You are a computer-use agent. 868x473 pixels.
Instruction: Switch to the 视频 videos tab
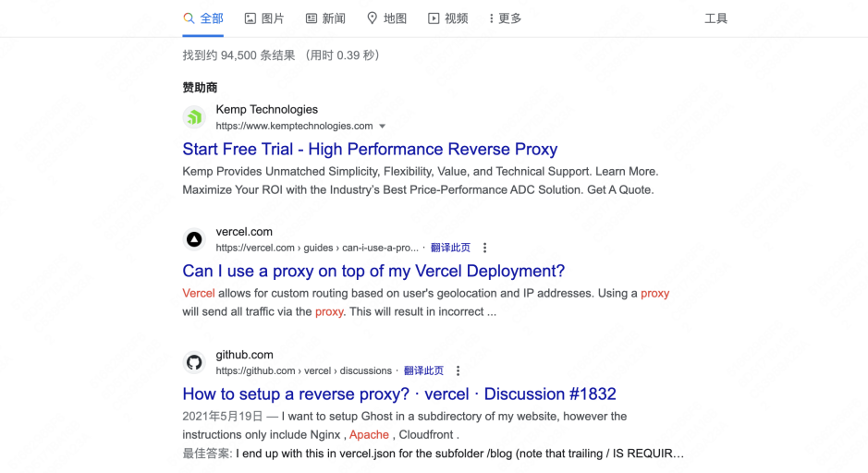(x=447, y=18)
